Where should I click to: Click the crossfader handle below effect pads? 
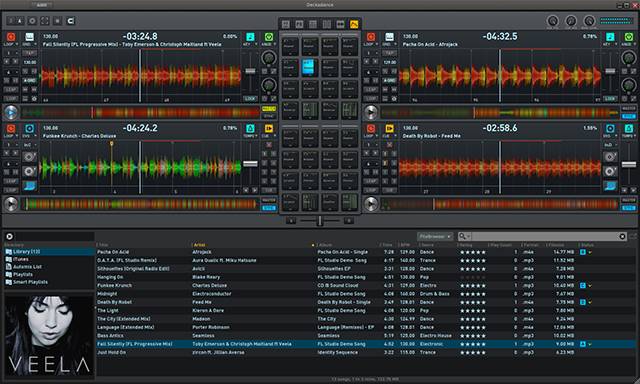coord(320,221)
